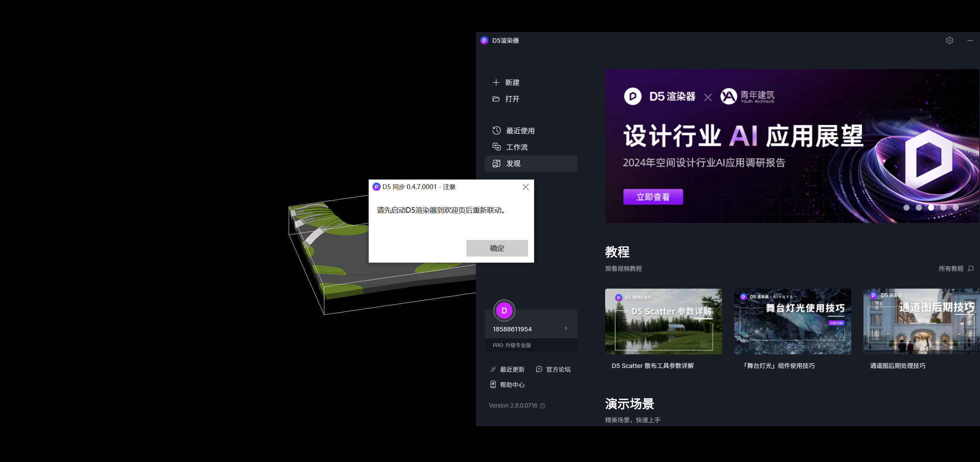Click the help center book icon
Screen dimensions: 980x462
click(493, 384)
